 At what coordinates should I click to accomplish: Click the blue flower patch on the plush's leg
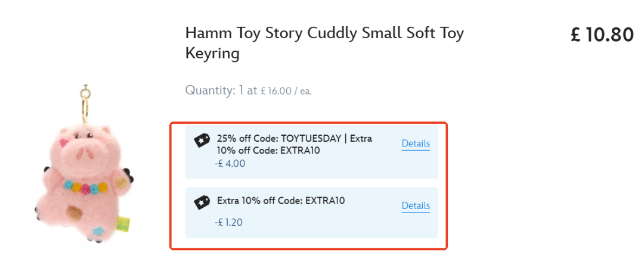[95, 228]
